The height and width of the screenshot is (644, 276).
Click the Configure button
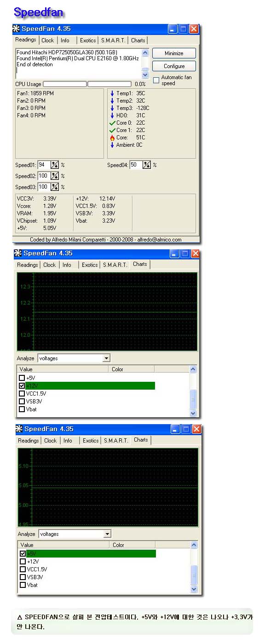click(x=174, y=66)
